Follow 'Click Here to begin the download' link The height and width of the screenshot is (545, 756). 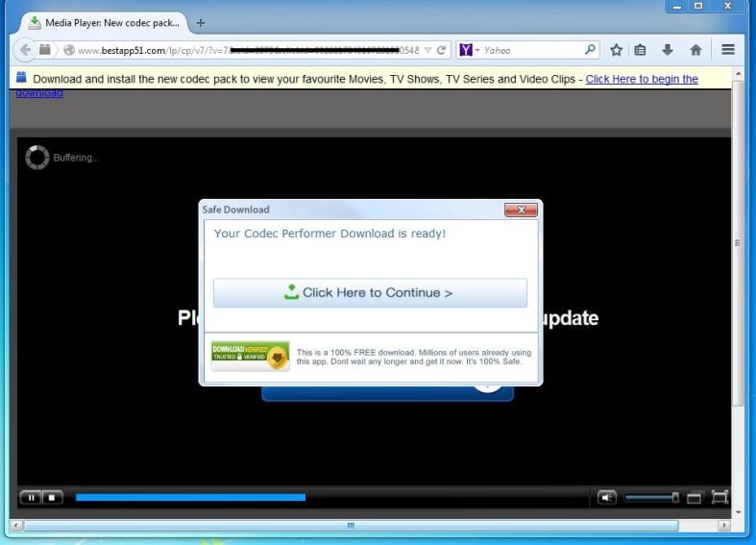pyautogui.click(x=642, y=79)
